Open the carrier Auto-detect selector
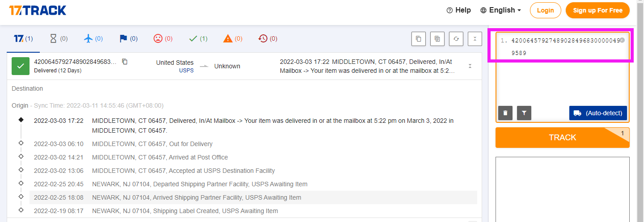This screenshot has width=644, height=222. pyautogui.click(x=598, y=113)
